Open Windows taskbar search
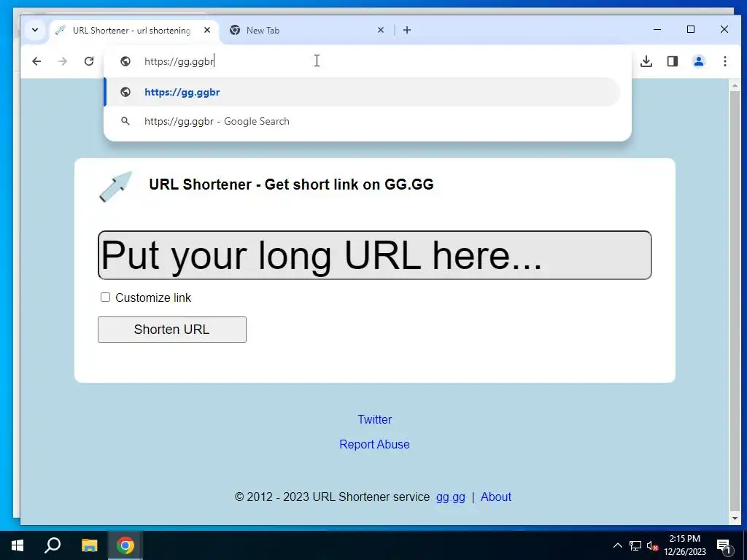The image size is (747, 560). point(53,545)
